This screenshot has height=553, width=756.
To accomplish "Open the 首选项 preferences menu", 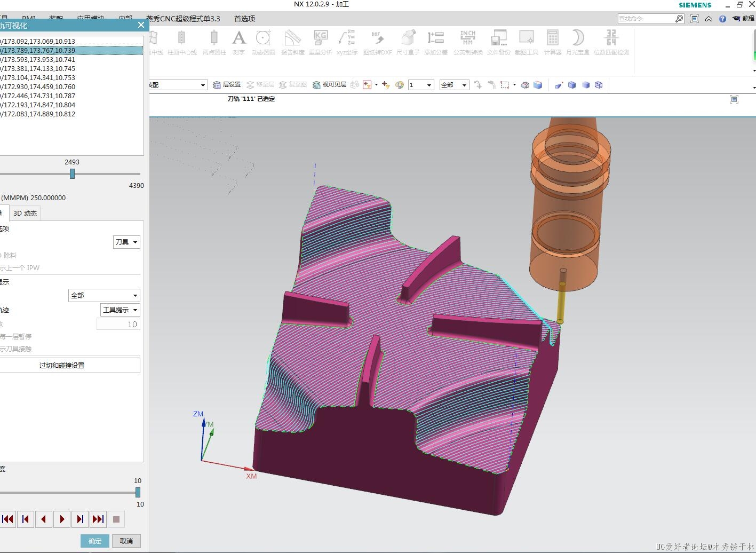I will [244, 19].
